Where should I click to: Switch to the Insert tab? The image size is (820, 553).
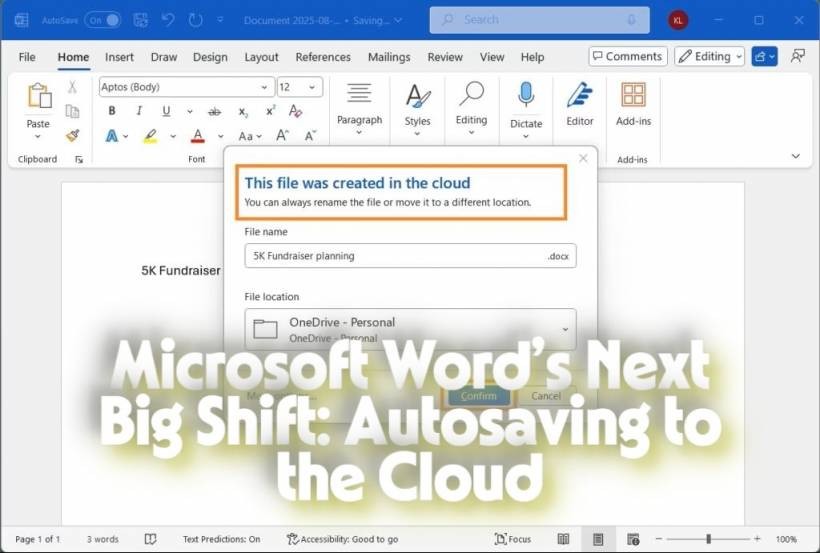point(119,57)
